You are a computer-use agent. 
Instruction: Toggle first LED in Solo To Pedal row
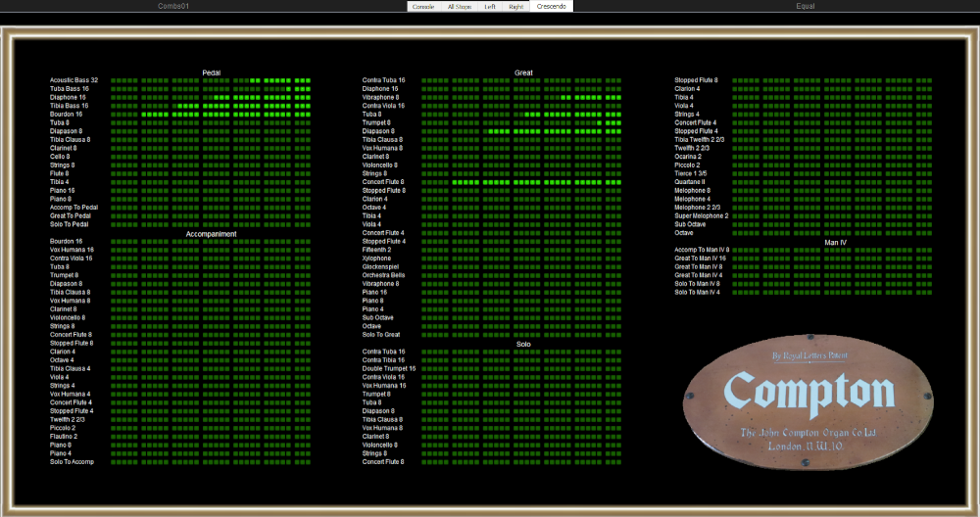point(114,225)
